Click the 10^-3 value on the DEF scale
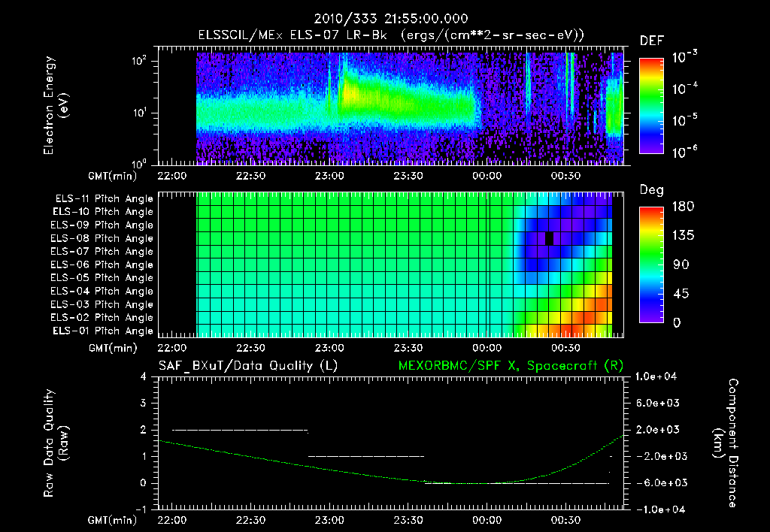Screen dimensions: 770x532 684,57
